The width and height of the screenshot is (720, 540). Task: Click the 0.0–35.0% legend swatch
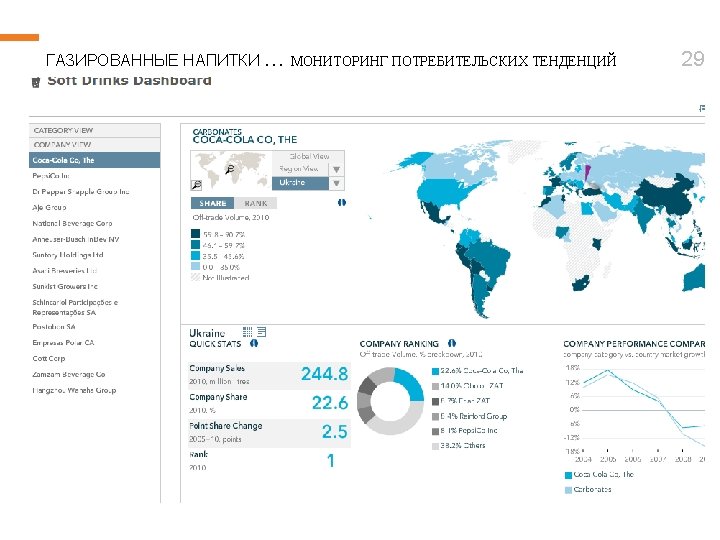(x=195, y=266)
